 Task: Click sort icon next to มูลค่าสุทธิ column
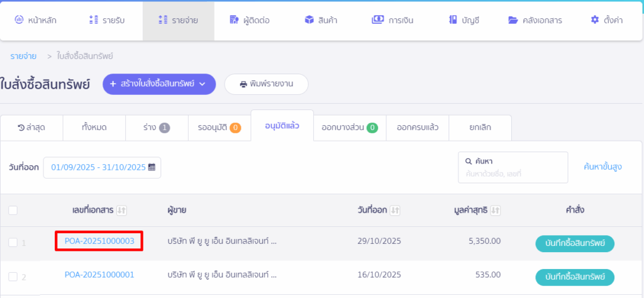(496, 210)
